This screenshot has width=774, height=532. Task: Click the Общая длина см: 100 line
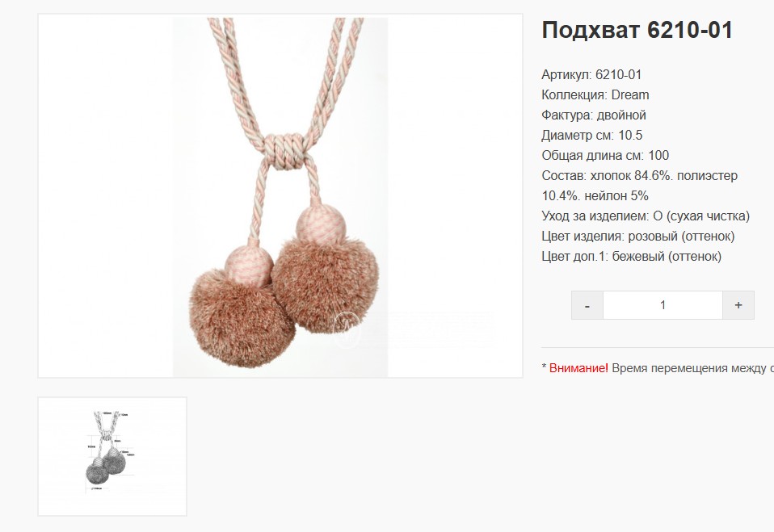[605, 155]
